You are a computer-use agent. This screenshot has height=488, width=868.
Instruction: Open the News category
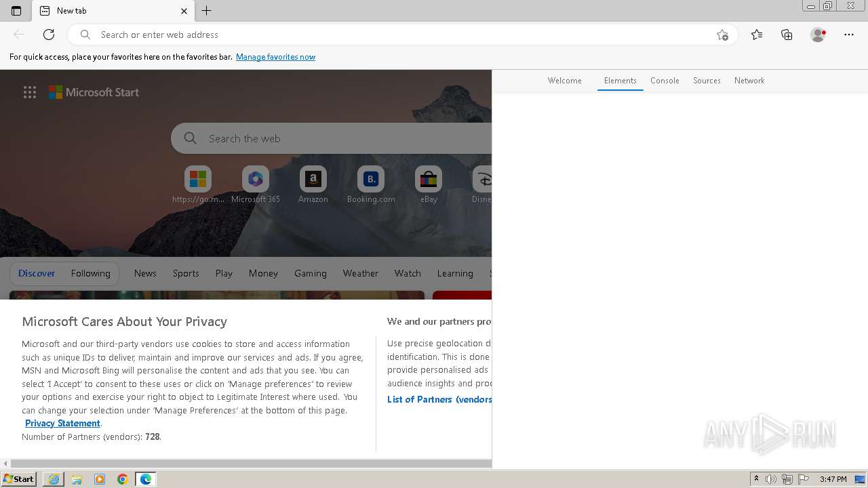coord(145,273)
